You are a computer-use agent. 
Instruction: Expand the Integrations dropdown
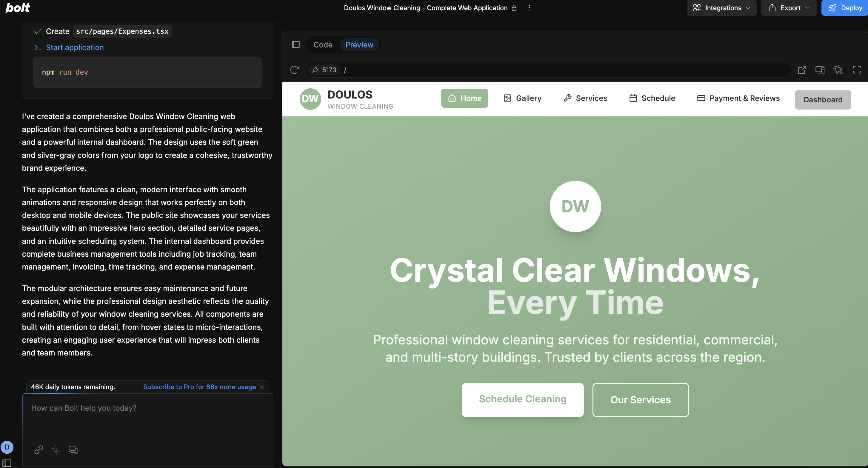coord(721,8)
